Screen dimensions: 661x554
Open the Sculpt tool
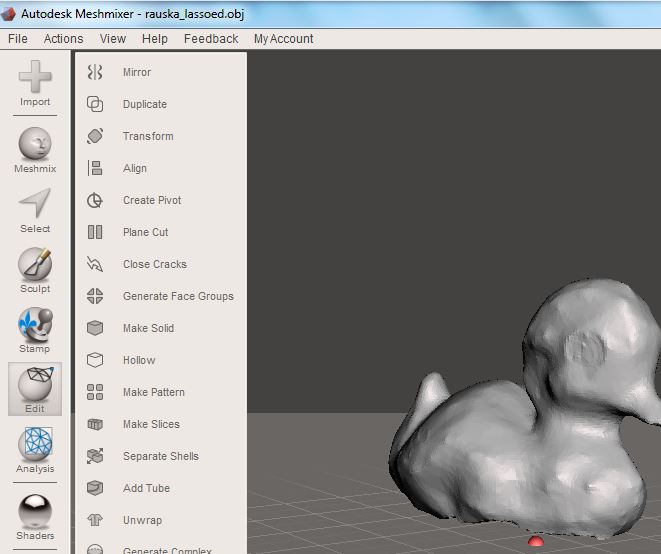pyautogui.click(x=35, y=270)
